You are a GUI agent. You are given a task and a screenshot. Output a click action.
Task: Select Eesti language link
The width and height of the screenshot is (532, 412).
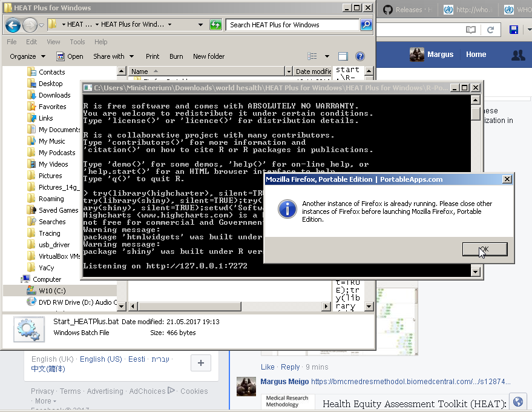(x=136, y=359)
